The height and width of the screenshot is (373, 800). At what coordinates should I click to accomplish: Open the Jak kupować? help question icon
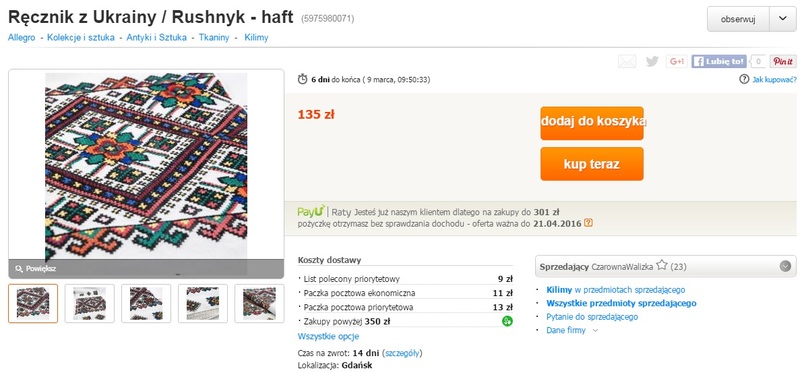tap(744, 80)
